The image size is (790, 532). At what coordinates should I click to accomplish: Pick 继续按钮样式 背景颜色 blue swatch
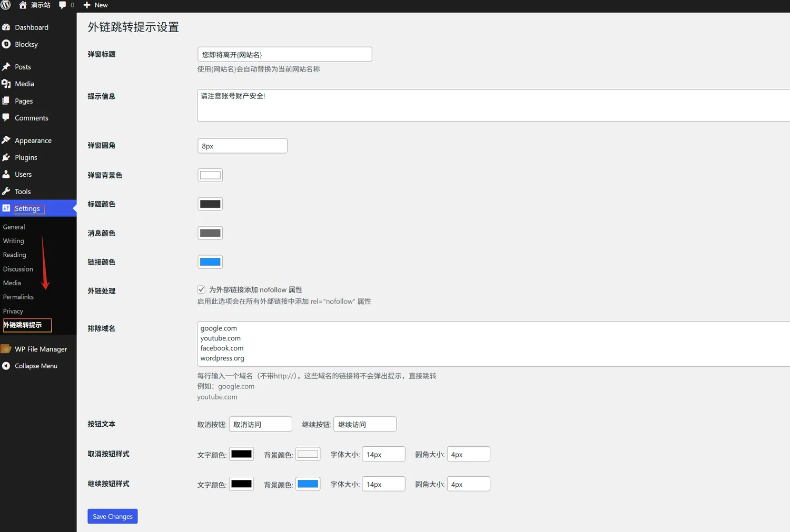point(308,484)
